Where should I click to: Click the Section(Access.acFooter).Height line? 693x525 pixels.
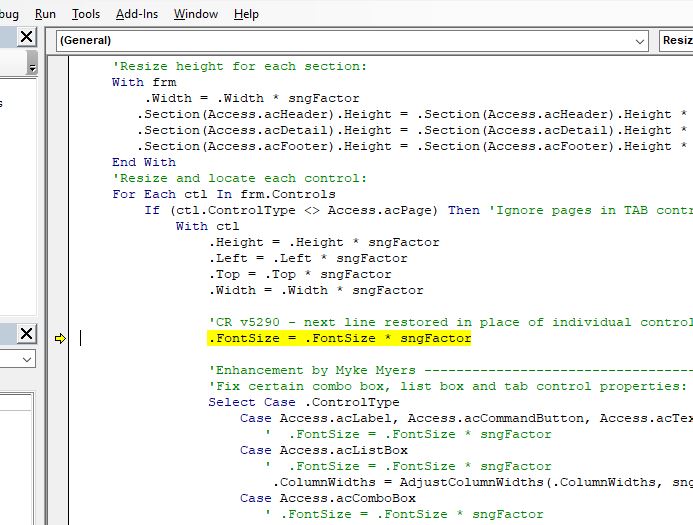[412, 146]
